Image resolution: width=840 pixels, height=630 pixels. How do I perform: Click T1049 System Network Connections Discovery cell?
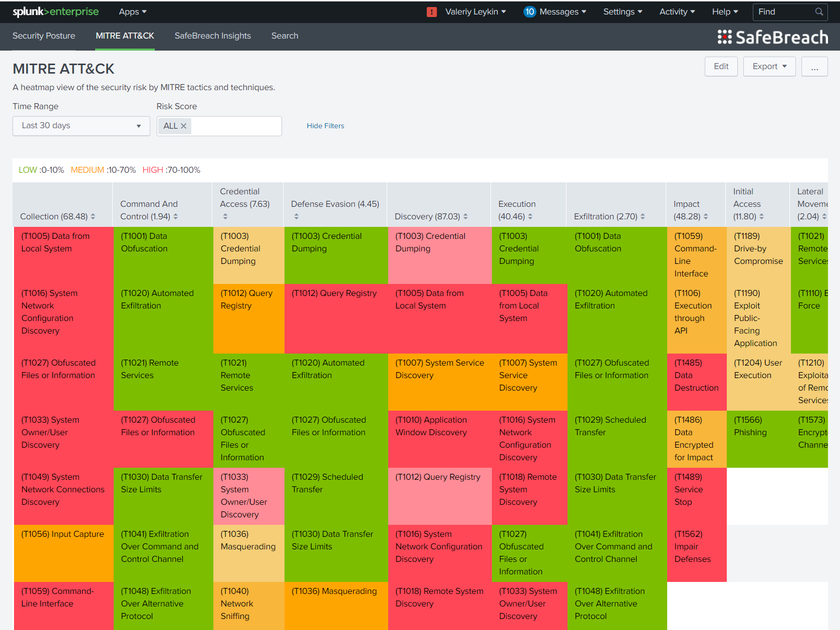coord(64,496)
